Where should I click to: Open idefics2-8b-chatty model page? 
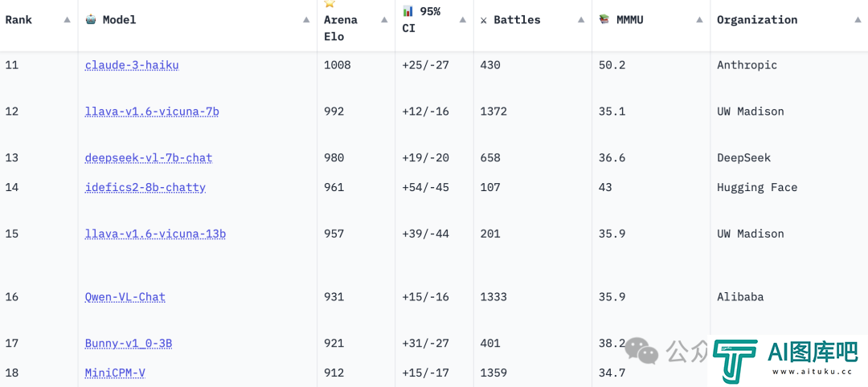(x=145, y=187)
